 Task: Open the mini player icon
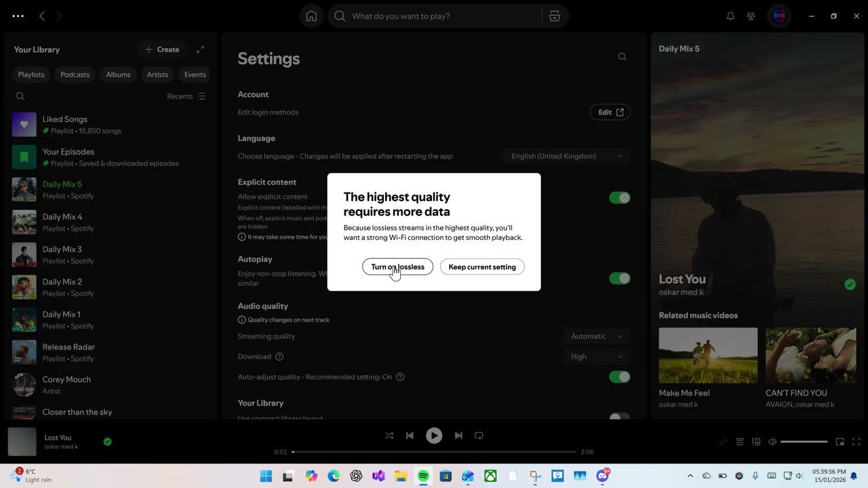(x=840, y=442)
